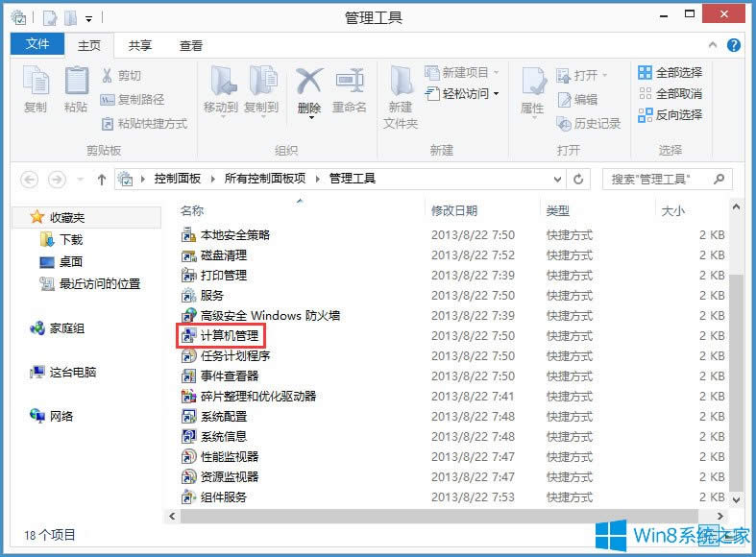Sort by the Name (名称) column header
Screen dimensions: 756x557
tap(192, 210)
